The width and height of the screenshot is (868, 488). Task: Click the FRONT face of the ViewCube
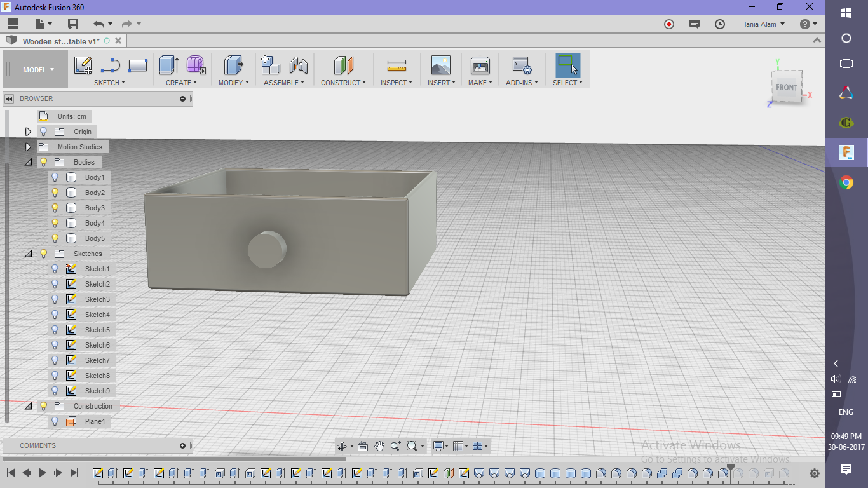point(787,87)
